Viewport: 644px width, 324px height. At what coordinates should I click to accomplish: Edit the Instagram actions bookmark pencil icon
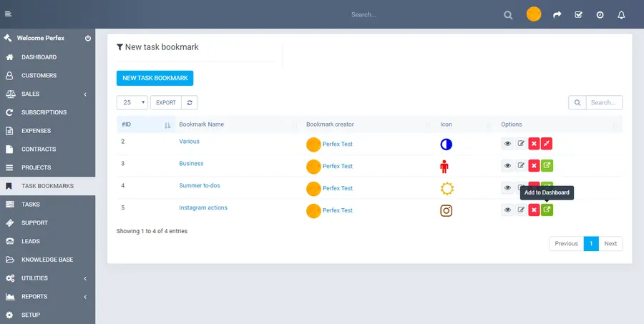pos(521,210)
